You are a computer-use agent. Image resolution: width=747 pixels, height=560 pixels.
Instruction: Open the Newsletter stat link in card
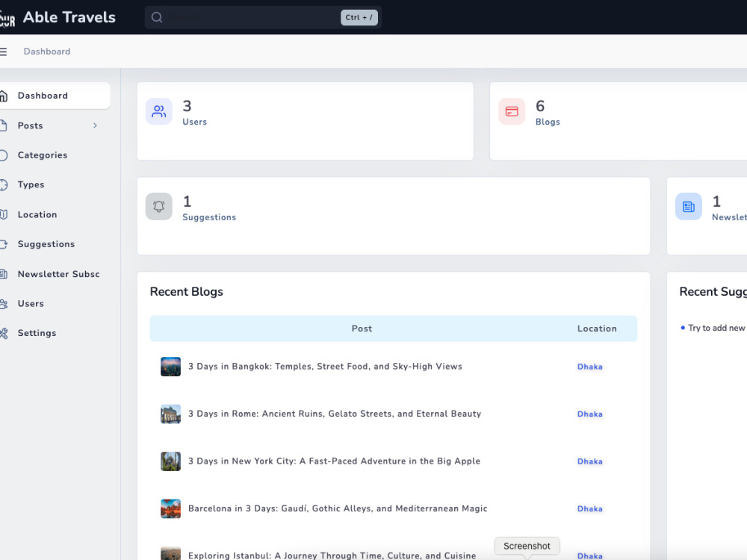[729, 217]
